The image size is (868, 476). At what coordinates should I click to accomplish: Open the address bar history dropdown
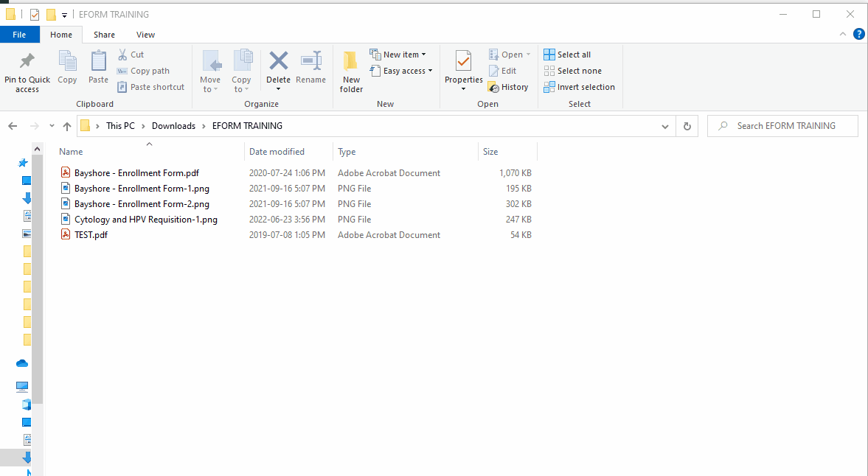tap(666, 126)
